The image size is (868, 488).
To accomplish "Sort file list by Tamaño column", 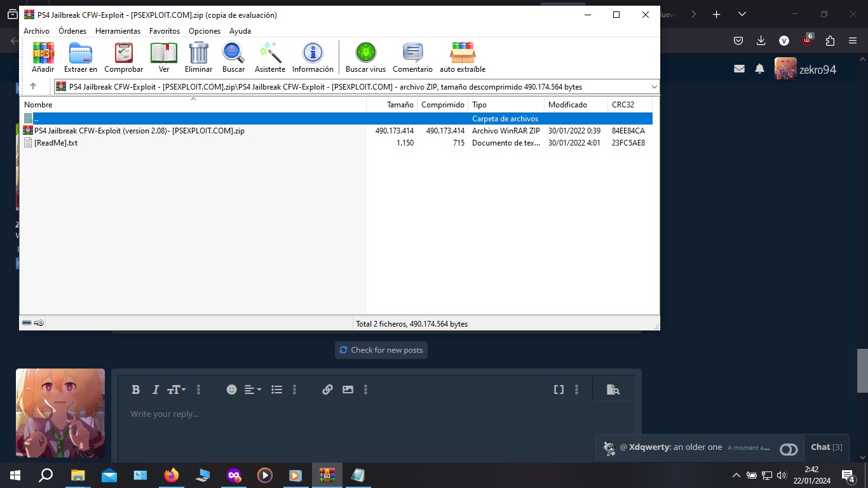I will tap(392, 105).
